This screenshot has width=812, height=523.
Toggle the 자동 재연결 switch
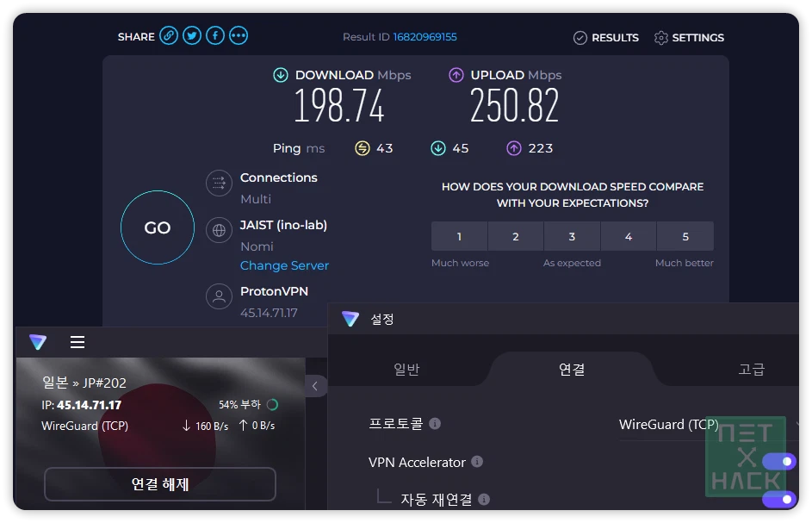pos(778,500)
